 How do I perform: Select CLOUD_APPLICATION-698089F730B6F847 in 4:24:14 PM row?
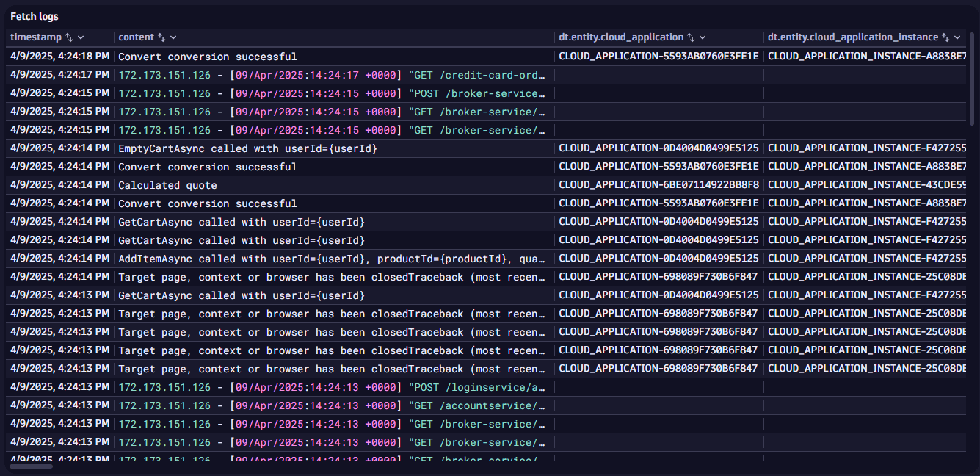coord(658,276)
